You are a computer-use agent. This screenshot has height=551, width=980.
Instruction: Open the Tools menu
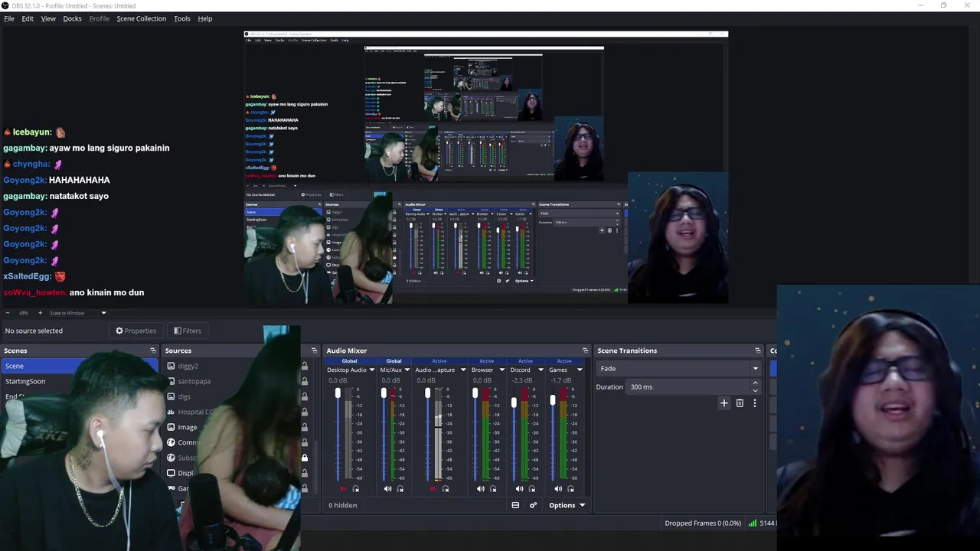(x=181, y=18)
